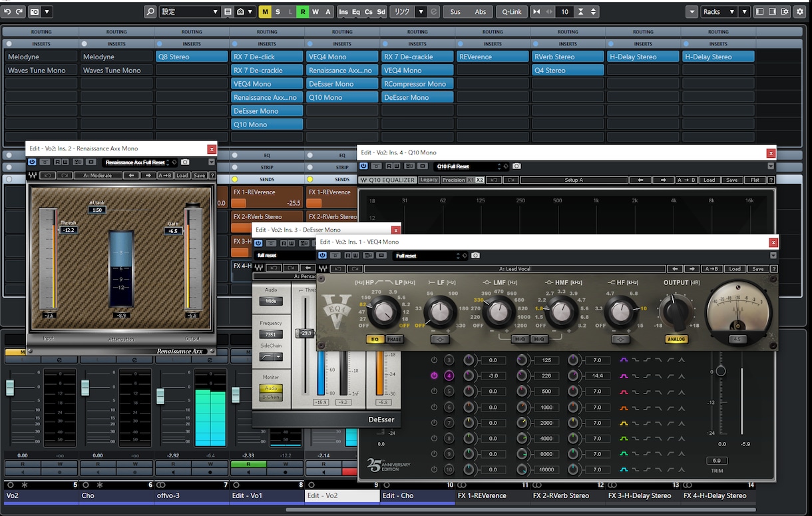Toggle the ANALOG button on VEQ4
Screen dimensions: 812x516
pyautogui.click(x=676, y=339)
